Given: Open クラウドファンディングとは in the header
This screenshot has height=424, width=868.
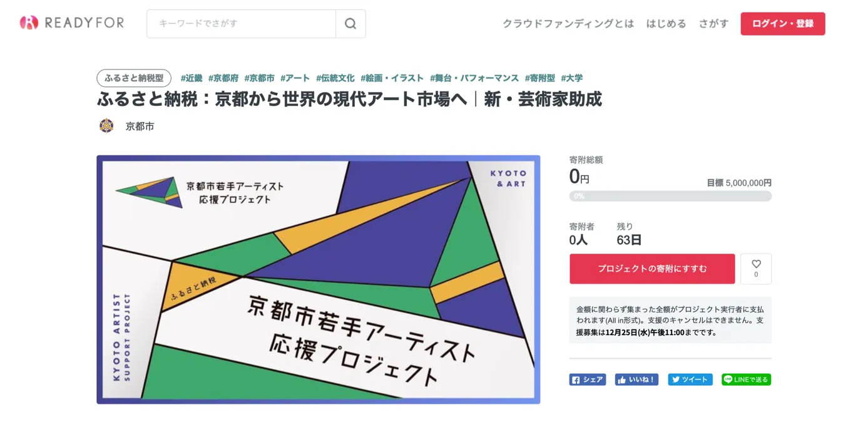Looking at the screenshot, I should point(568,24).
